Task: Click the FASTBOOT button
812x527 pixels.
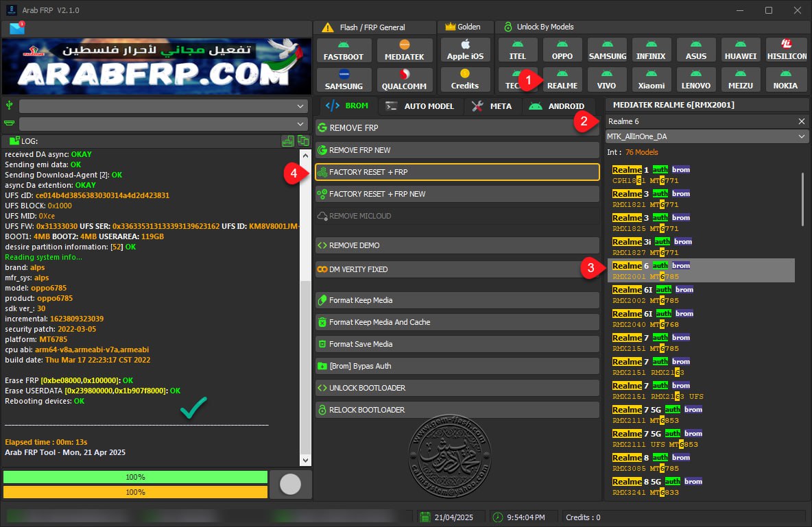Action: click(344, 50)
